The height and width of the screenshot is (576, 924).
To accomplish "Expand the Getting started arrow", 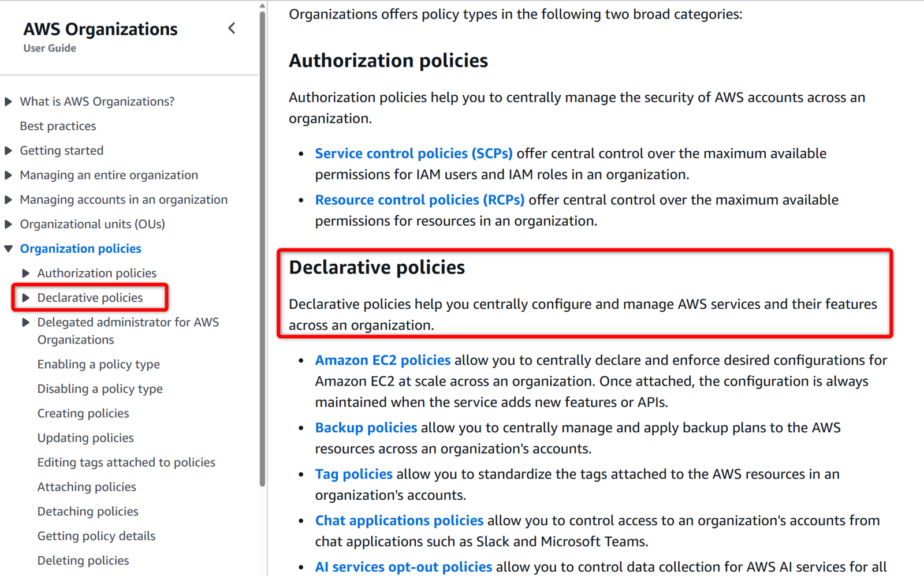I will click(x=8, y=151).
